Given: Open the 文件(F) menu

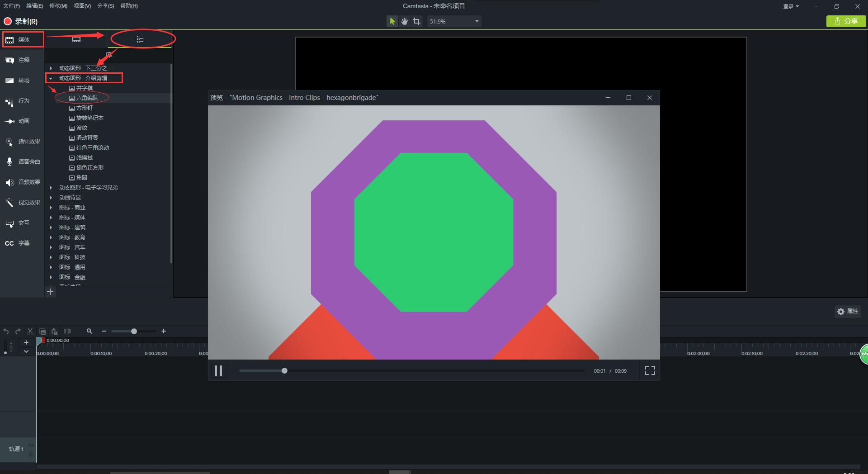Looking at the screenshot, I should (x=11, y=6).
